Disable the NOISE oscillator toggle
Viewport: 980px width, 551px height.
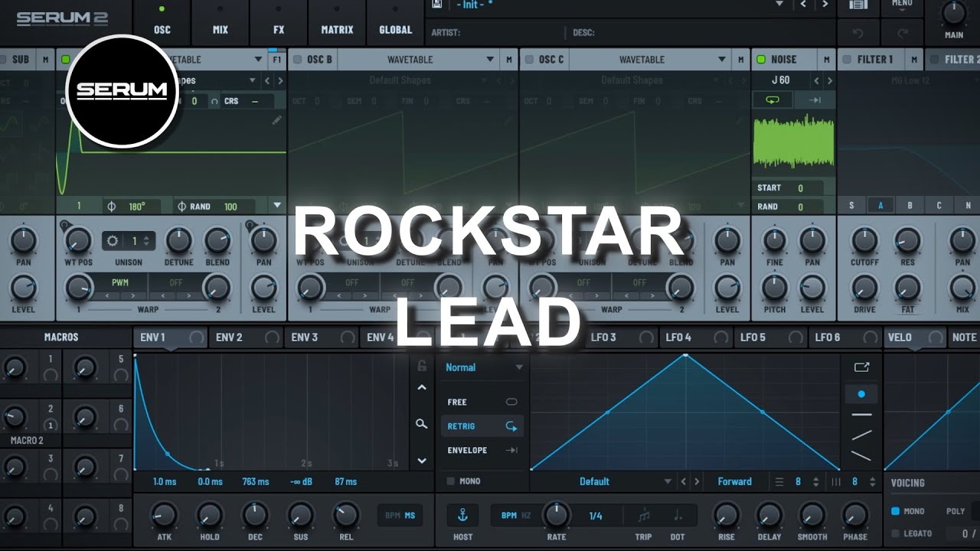click(x=761, y=60)
